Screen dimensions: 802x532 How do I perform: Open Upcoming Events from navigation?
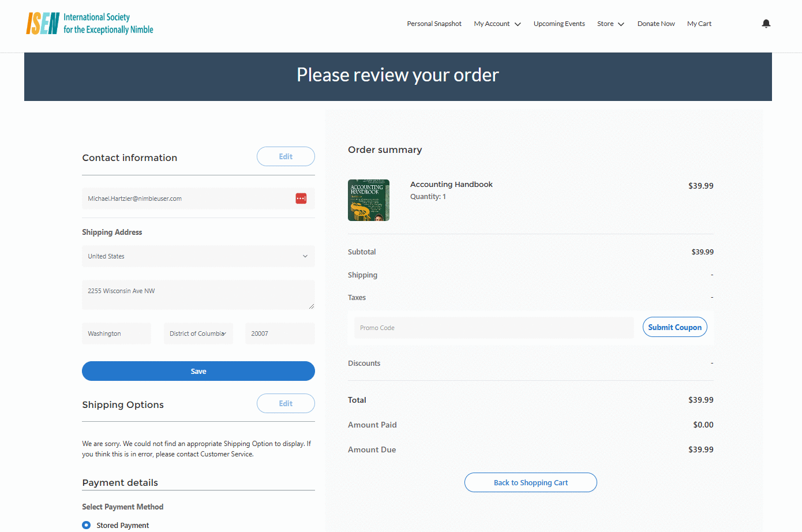(559, 24)
